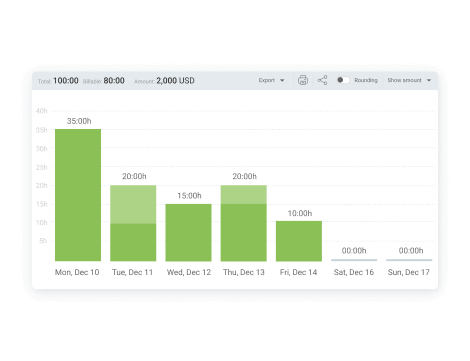Click the Wed, Dec 12 axis label
Screen dimensions: 470x361
189,272
